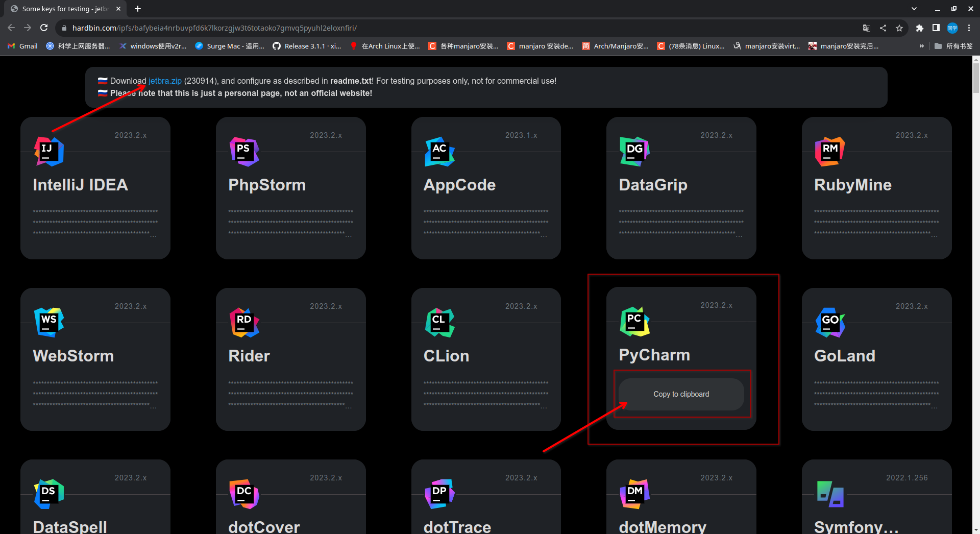Click the DataSpell DS logo icon
Screen dimensions: 980x534
point(49,494)
